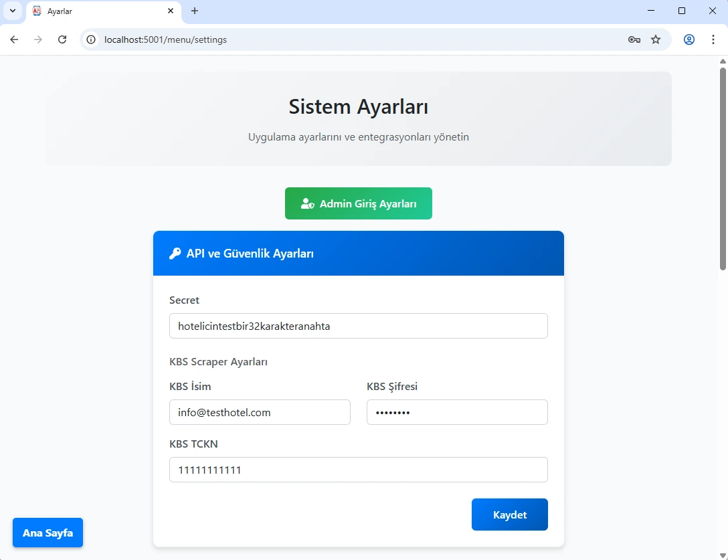This screenshot has height=560, width=728.
Task: Click the page vertical scrollbar
Action: point(723,167)
